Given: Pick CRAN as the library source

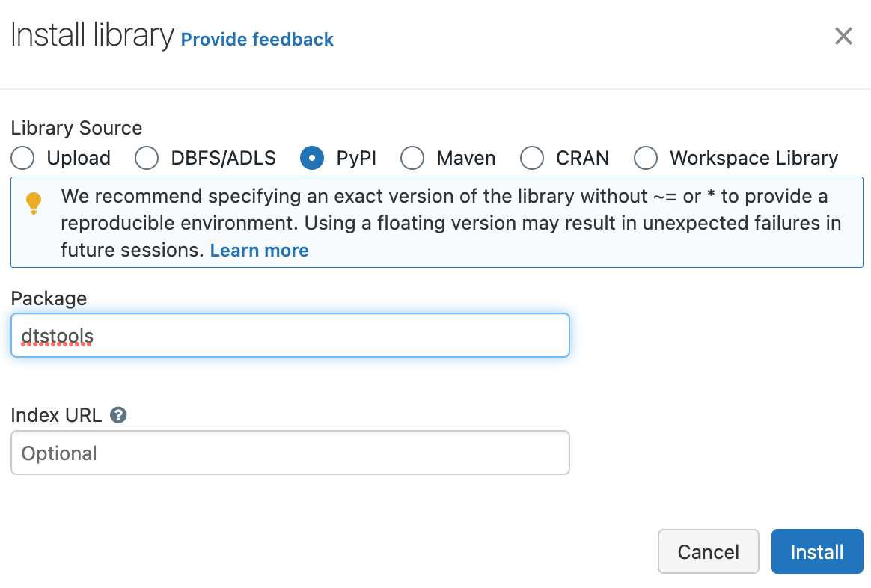Looking at the screenshot, I should (531, 158).
